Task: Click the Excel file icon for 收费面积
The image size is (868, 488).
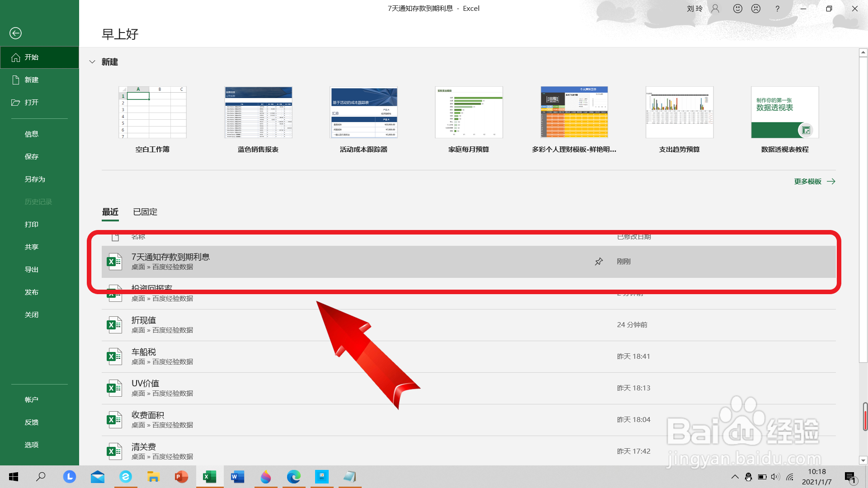Action: pyautogui.click(x=114, y=420)
